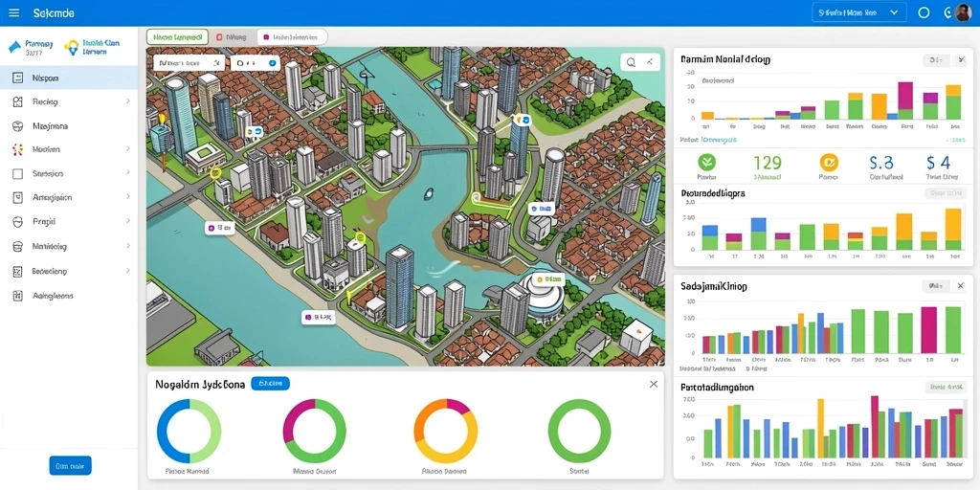
Task: Open the hamburger menu in the header
Action: tap(13, 12)
